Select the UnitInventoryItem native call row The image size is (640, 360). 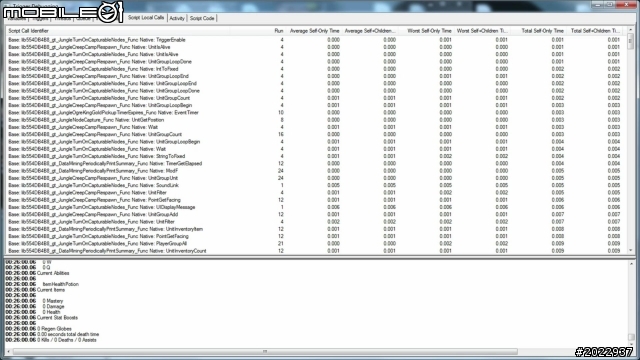coord(314,229)
